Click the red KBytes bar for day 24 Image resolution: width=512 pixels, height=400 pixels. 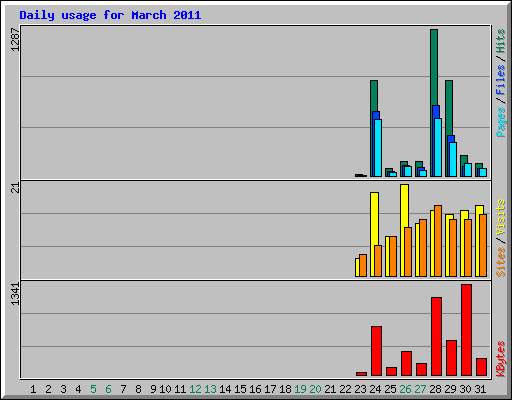point(376,351)
